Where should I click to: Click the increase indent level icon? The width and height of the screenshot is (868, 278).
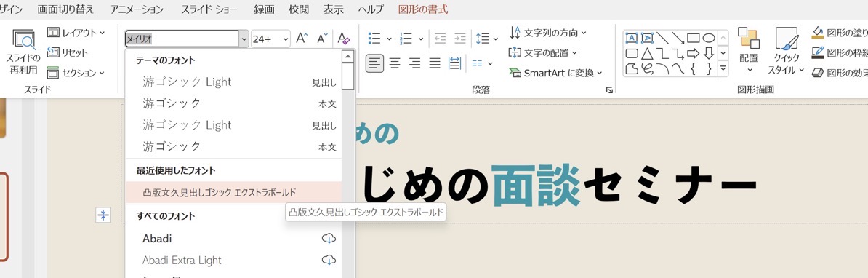pos(460,39)
